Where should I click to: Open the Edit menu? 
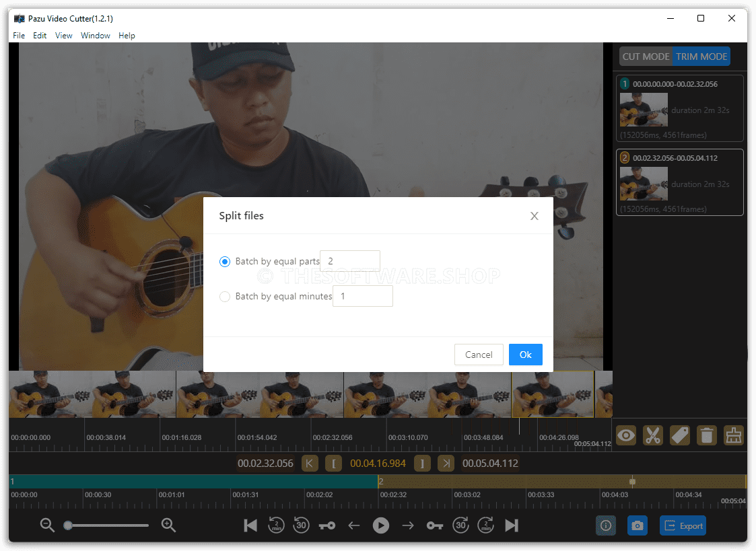40,36
